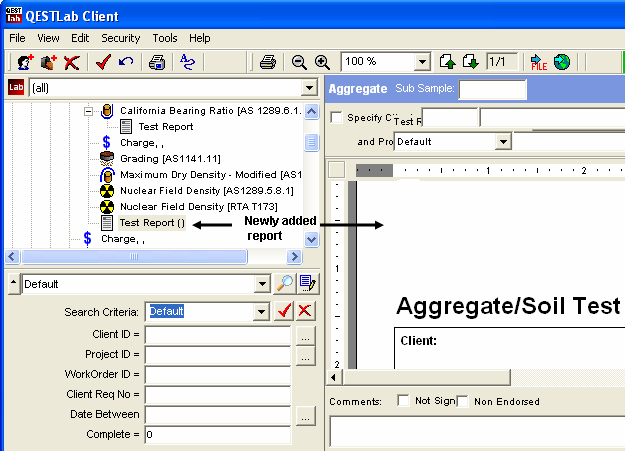
Task: Click the red checkmark save toolbar icon
Action: click(103, 62)
